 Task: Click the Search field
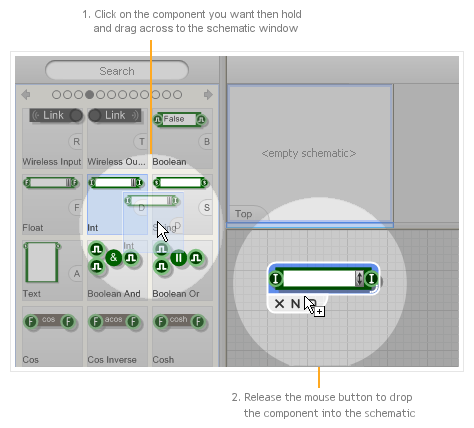(117, 71)
